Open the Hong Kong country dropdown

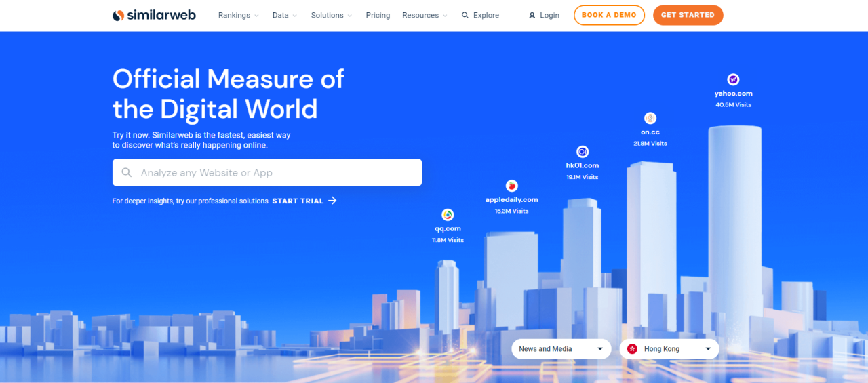pos(669,349)
